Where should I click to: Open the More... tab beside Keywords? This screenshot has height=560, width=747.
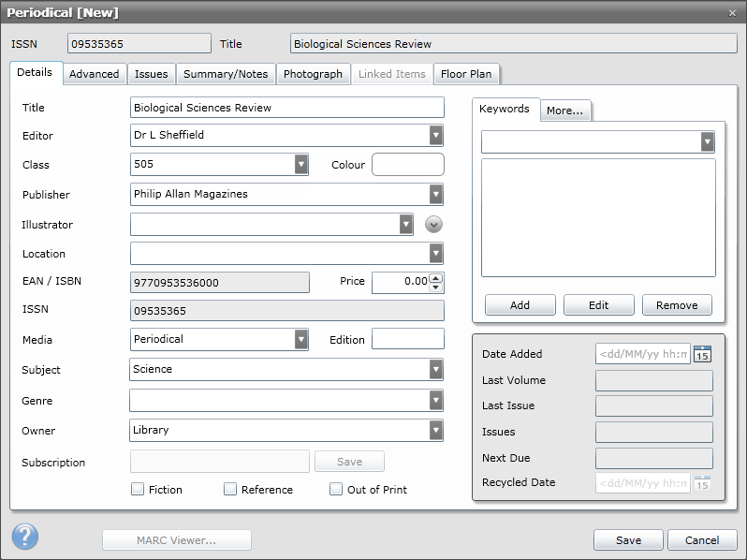point(565,111)
